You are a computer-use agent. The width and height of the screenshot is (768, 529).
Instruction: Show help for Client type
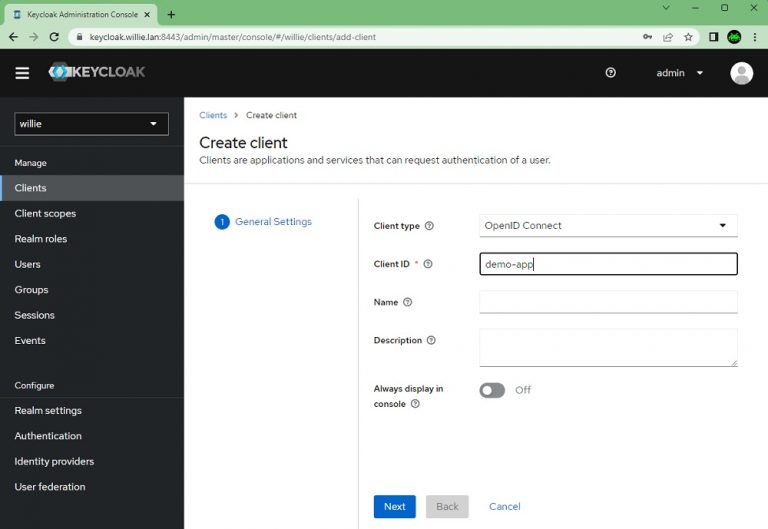pos(429,226)
